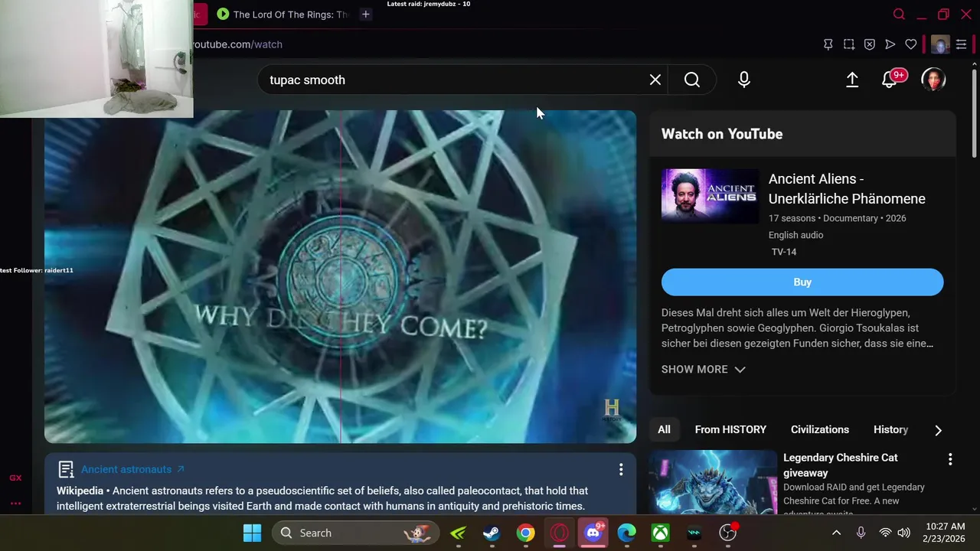Image resolution: width=980 pixels, height=551 pixels.
Task: Open Google Chrome from taskbar
Action: tap(525, 533)
